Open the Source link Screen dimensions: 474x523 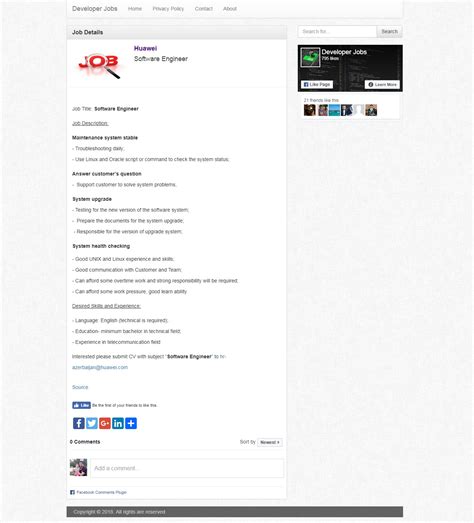[x=80, y=387]
